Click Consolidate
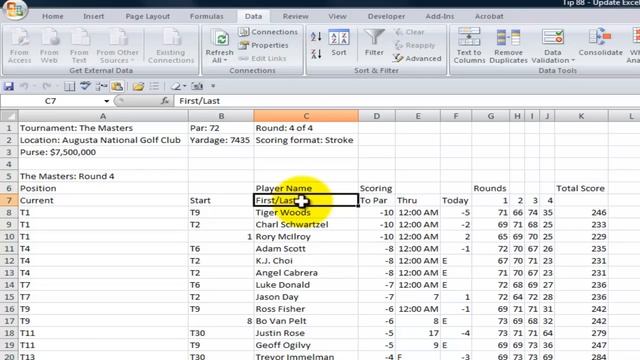 (x=600, y=42)
